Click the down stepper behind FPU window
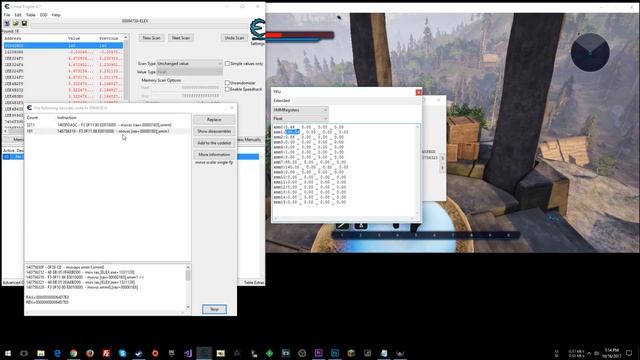 tap(442, 168)
